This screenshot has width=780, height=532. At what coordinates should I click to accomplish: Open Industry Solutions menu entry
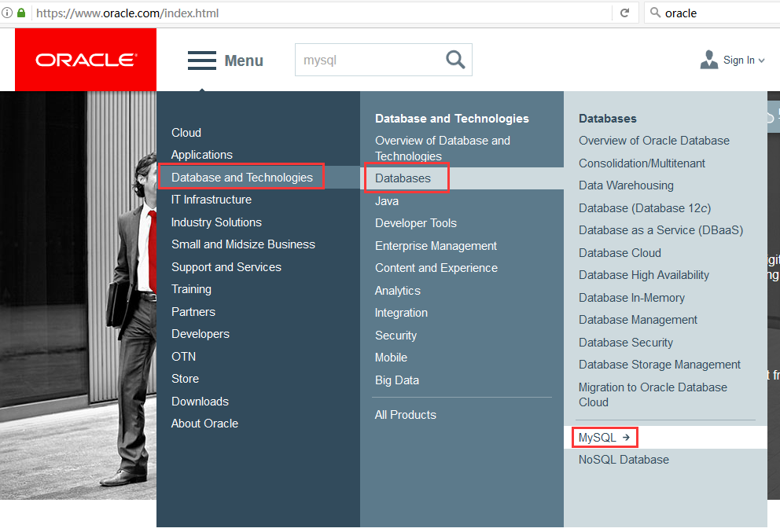(x=216, y=222)
